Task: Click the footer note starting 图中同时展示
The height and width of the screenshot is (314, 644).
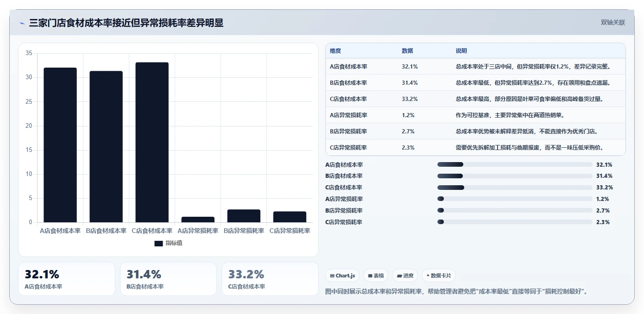Action: click(x=457, y=292)
